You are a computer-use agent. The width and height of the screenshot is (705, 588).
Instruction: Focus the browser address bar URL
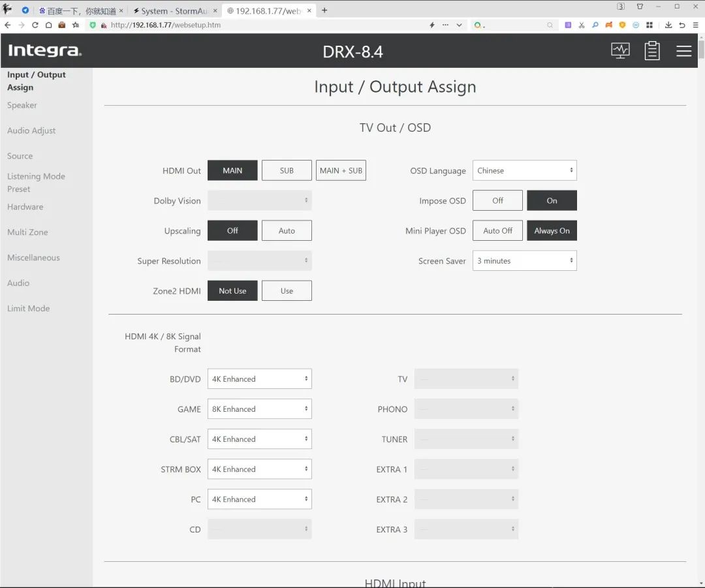tap(165, 25)
